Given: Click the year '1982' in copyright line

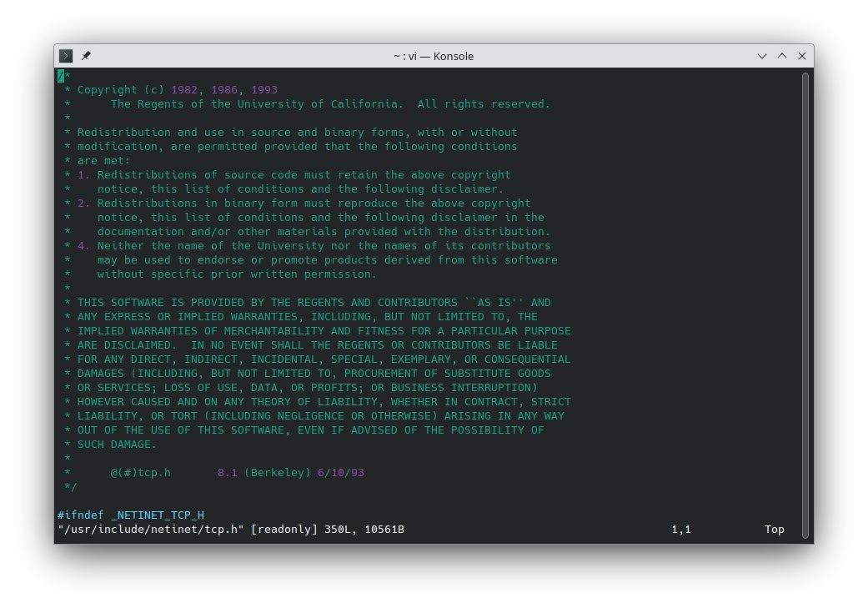Looking at the screenshot, I should click(x=184, y=90).
